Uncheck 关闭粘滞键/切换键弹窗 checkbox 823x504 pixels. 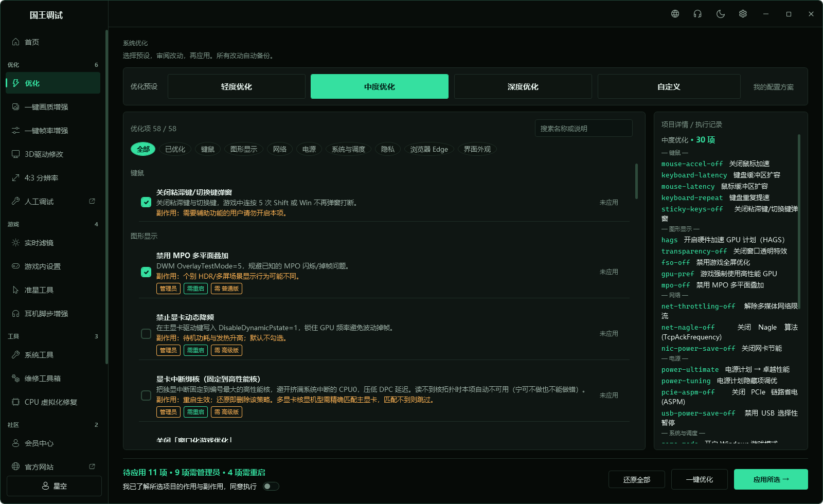click(x=146, y=202)
